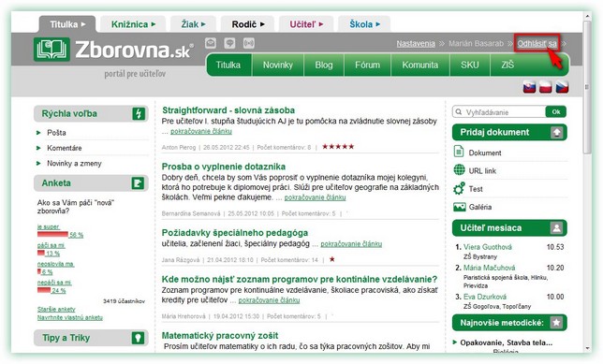The image size is (603, 364).
Task: Vote 'je super' in the poll
Action: coord(49,226)
